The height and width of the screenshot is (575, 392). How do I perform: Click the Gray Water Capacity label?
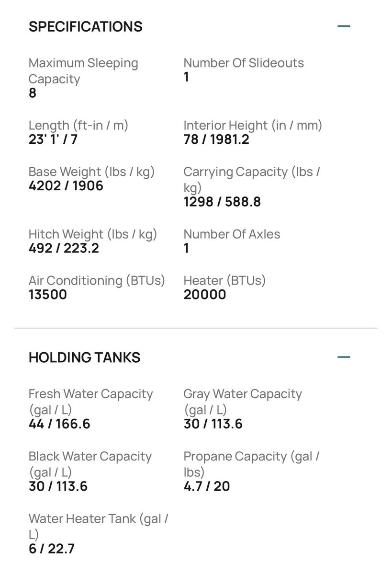click(243, 402)
